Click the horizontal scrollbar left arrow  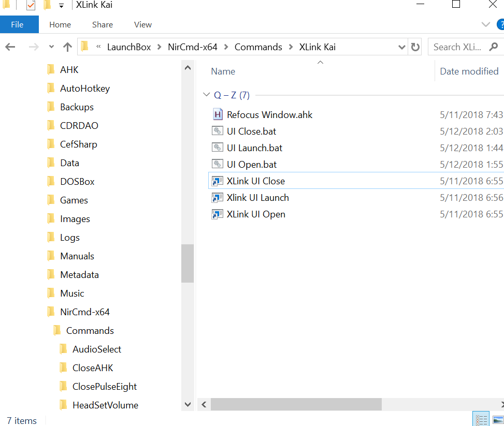204,404
